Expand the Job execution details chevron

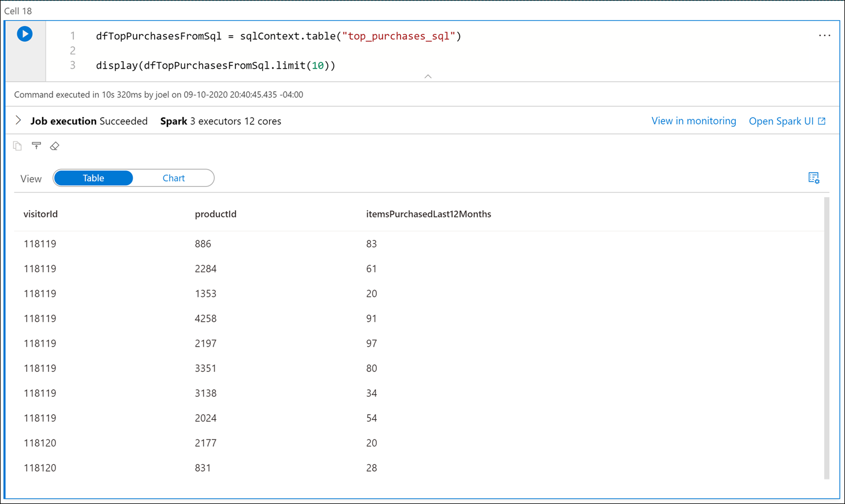coord(18,121)
